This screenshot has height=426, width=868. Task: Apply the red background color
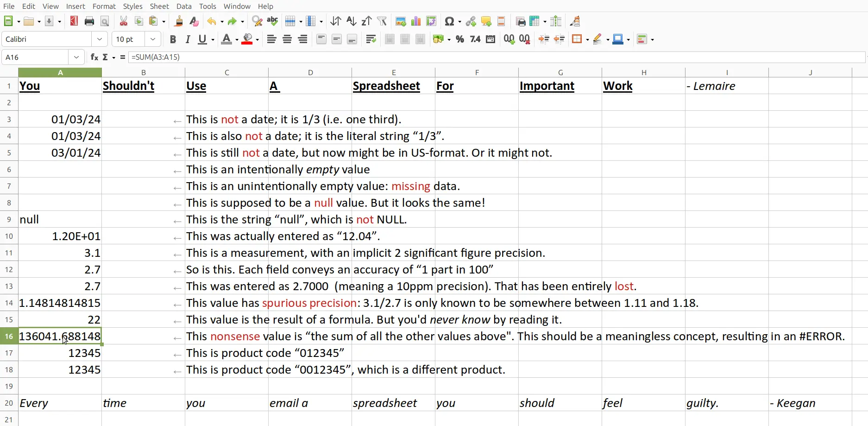click(247, 39)
